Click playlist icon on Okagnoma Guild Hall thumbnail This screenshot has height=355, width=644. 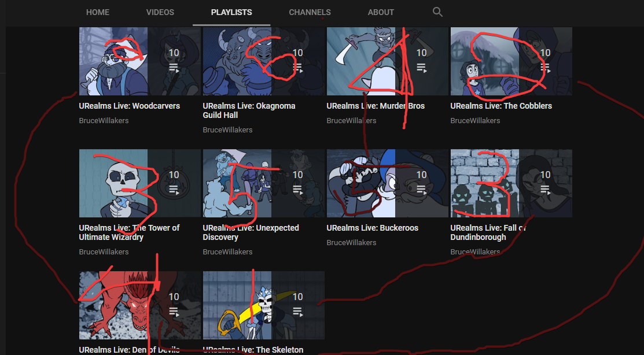click(298, 68)
